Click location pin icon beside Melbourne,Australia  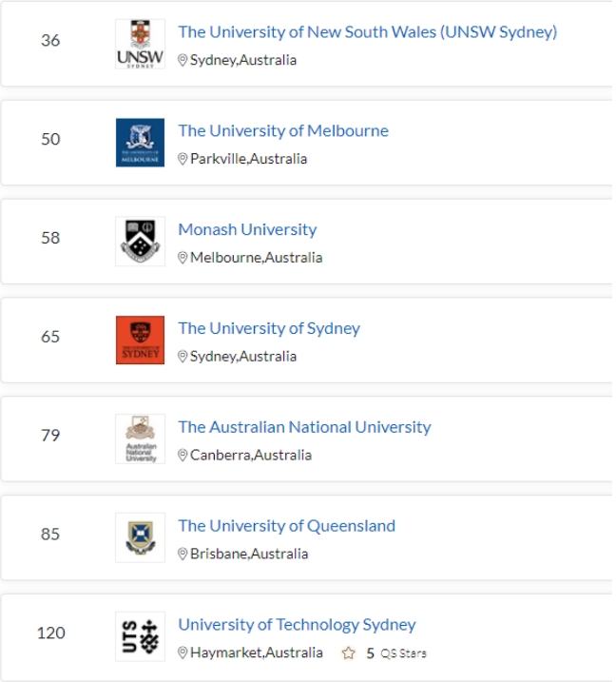(x=183, y=258)
